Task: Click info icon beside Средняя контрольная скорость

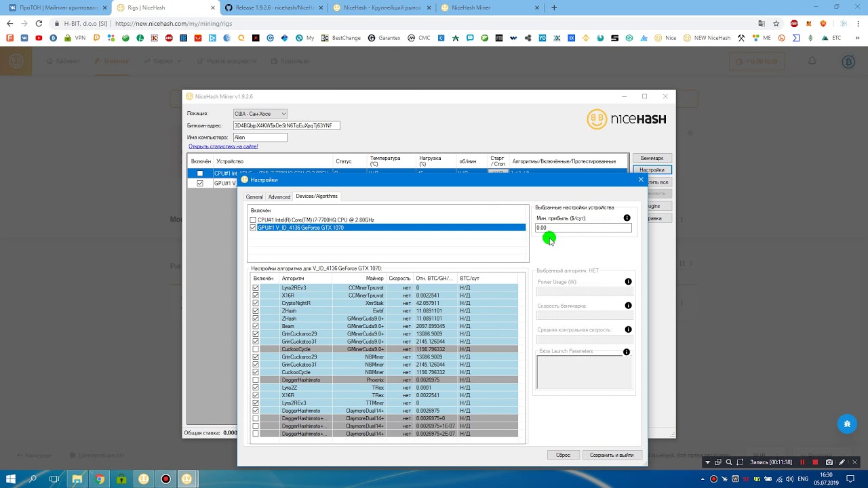Action: (x=628, y=329)
